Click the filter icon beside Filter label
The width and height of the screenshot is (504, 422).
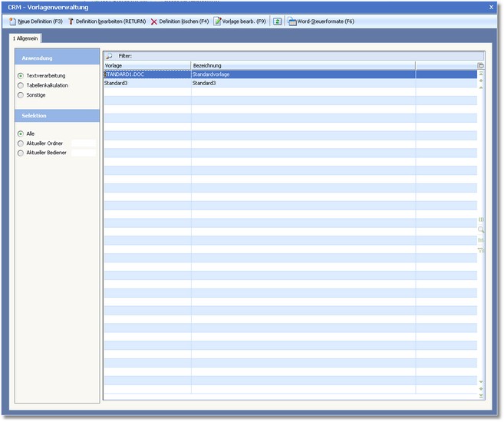click(x=109, y=56)
